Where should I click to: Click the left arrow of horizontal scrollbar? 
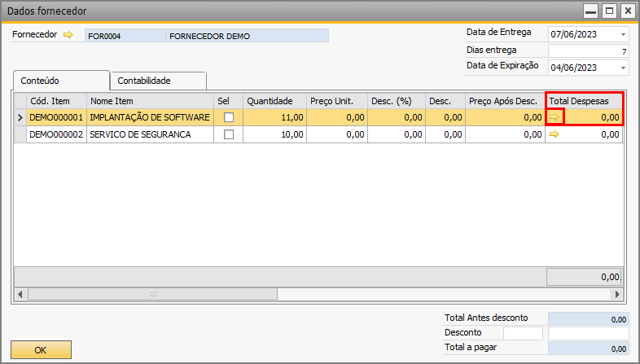(x=20, y=294)
